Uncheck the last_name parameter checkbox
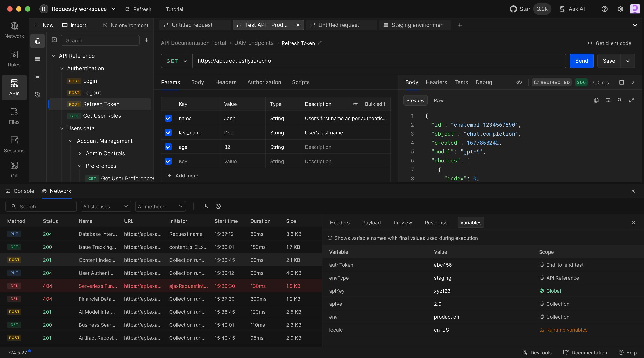Screen dimensions: 644x358 168,133
